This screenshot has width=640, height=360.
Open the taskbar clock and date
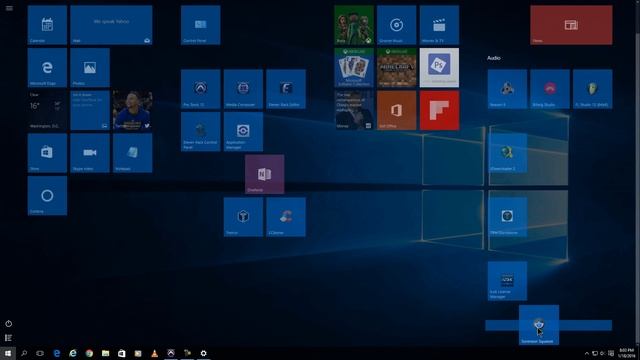tap(626, 353)
